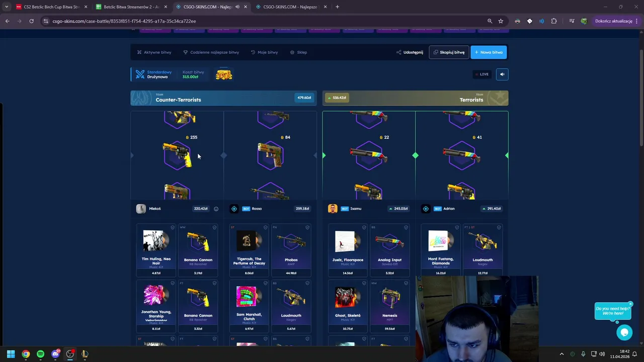Open League of Legends taskbar icon
Screen dimensions: 644x362
[x=85, y=354]
